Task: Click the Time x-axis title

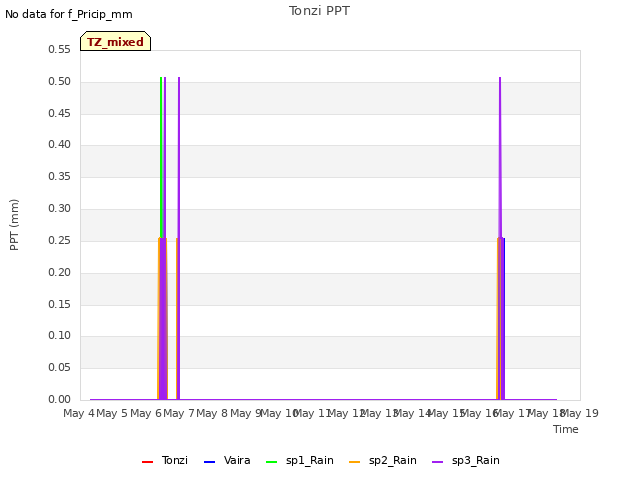Action: (566, 429)
